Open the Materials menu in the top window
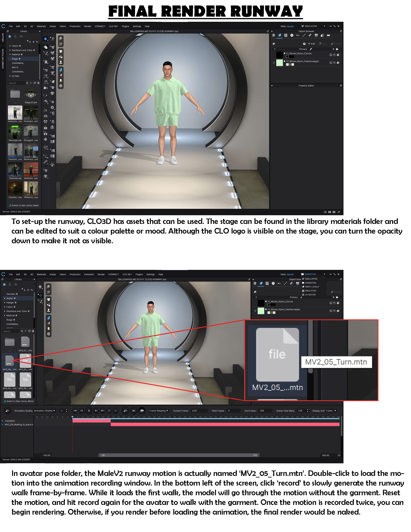 41,26
